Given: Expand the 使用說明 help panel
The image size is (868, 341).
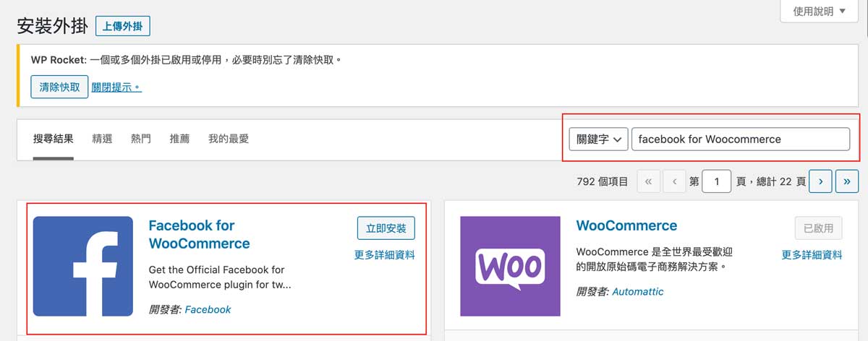Looking at the screenshot, I should click(819, 11).
